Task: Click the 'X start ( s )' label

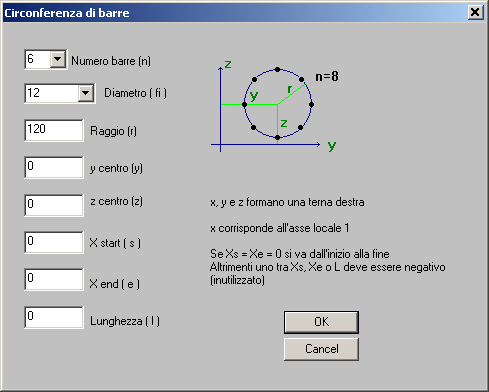Action: (115, 243)
